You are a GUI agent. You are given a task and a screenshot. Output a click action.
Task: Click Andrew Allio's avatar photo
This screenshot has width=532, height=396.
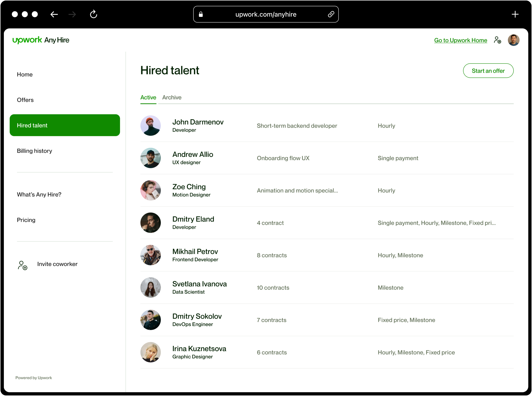point(151,158)
